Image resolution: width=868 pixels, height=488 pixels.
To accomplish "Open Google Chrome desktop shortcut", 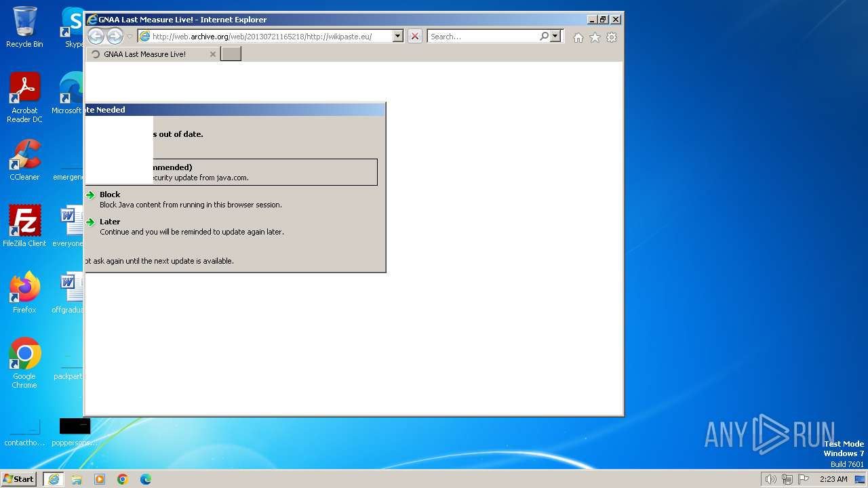I will point(24,363).
